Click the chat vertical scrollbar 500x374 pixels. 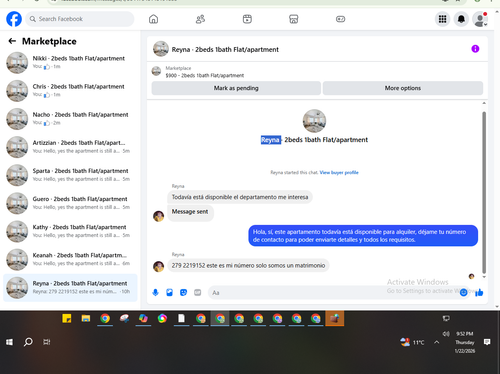(484, 192)
